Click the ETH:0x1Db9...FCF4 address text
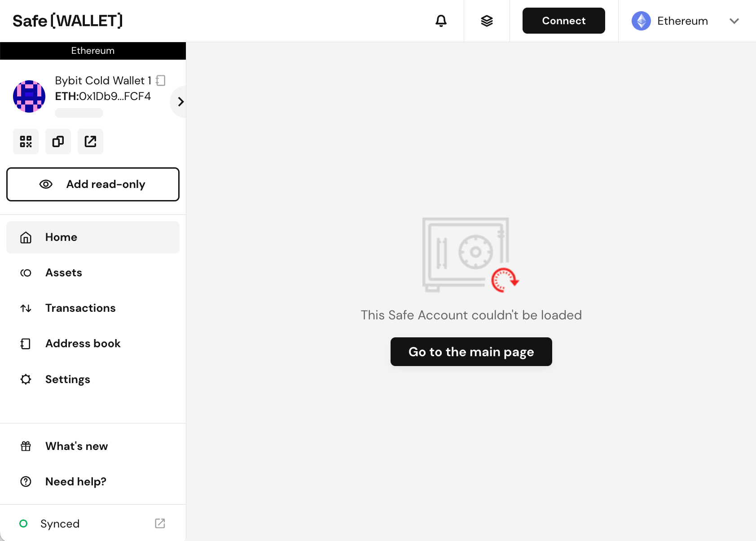Viewport: 756px width, 541px height. [x=103, y=96]
